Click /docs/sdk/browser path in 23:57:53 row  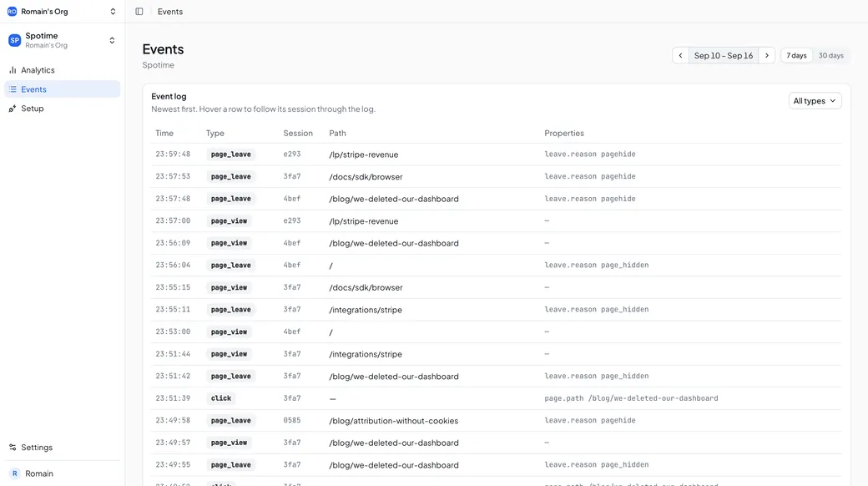point(366,177)
